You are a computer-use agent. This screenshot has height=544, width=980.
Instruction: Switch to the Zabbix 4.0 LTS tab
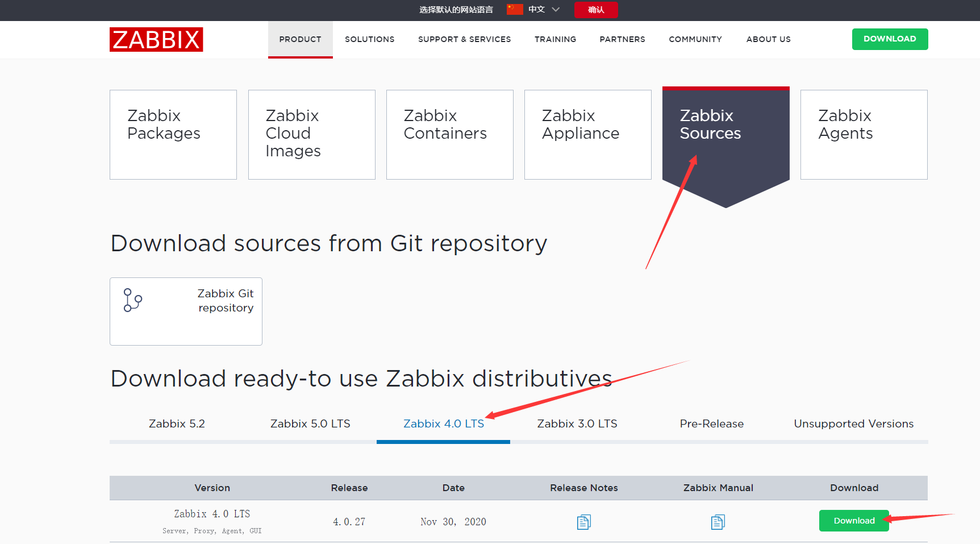tap(443, 423)
